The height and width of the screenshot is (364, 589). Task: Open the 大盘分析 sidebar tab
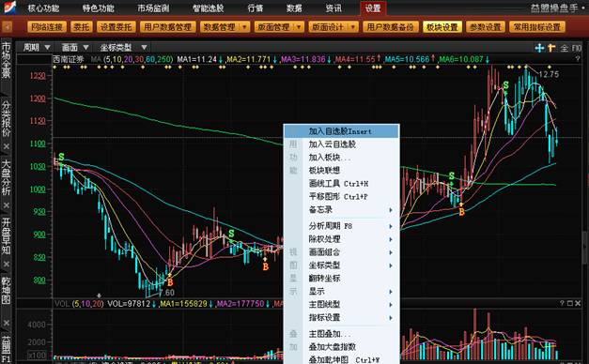point(7,177)
